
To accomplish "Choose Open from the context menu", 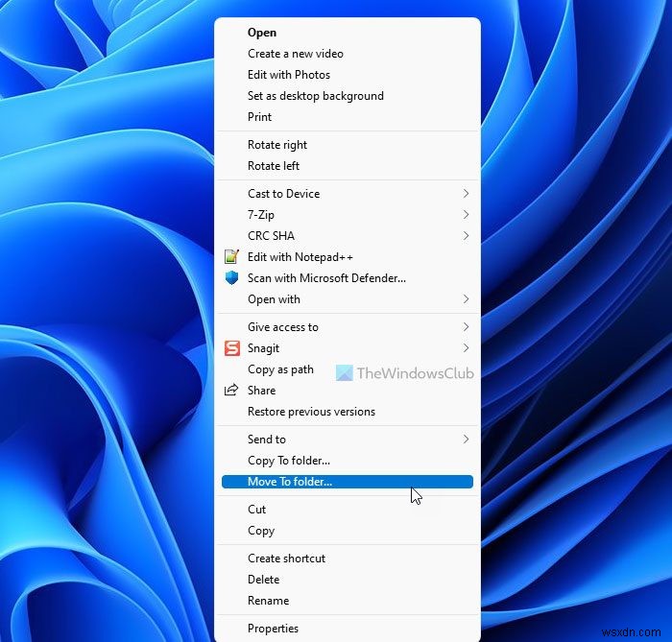I will (x=348, y=33).
